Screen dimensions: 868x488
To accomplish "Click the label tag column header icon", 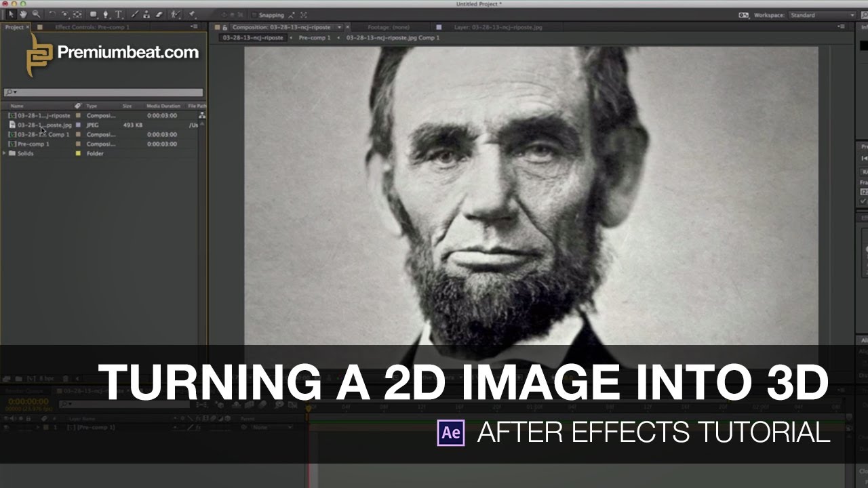I will pyautogui.click(x=78, y=106).
